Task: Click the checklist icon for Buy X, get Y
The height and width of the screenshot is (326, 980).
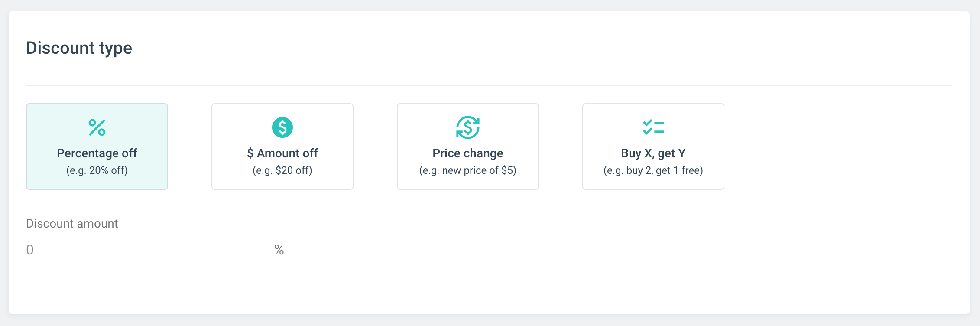Action: click(x=653, y=127)
